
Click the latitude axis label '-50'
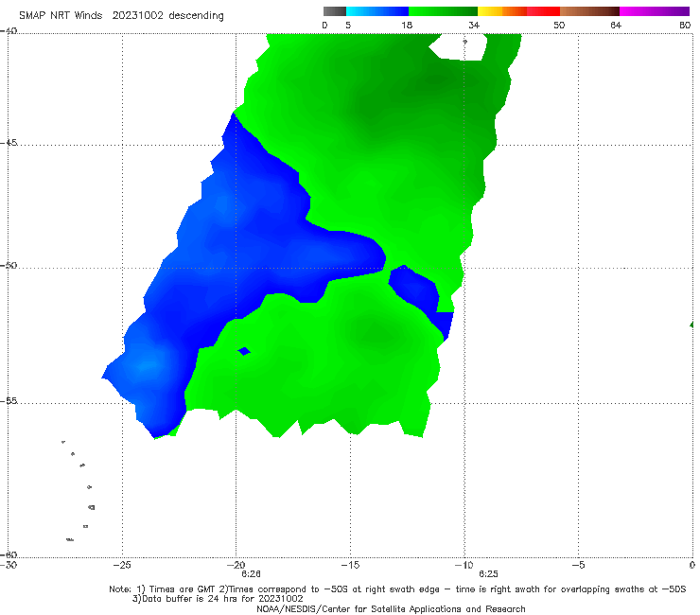[9, 266]
